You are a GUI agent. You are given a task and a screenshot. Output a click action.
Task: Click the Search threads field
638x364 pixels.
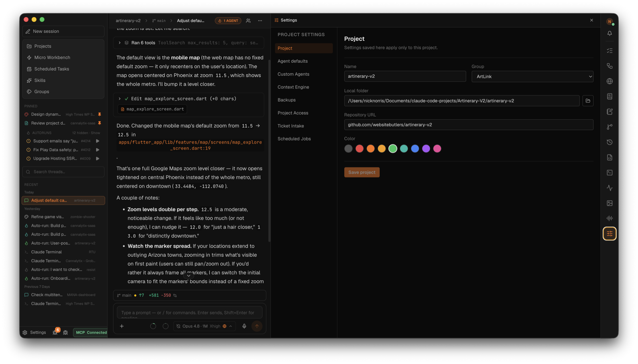(x=63, y=172)
